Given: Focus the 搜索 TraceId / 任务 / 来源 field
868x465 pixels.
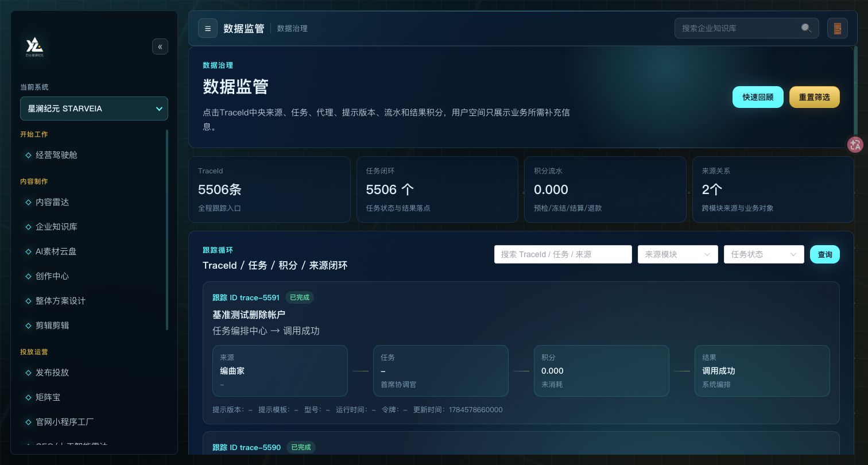Looking at the screenshot, I should (563, 254).
